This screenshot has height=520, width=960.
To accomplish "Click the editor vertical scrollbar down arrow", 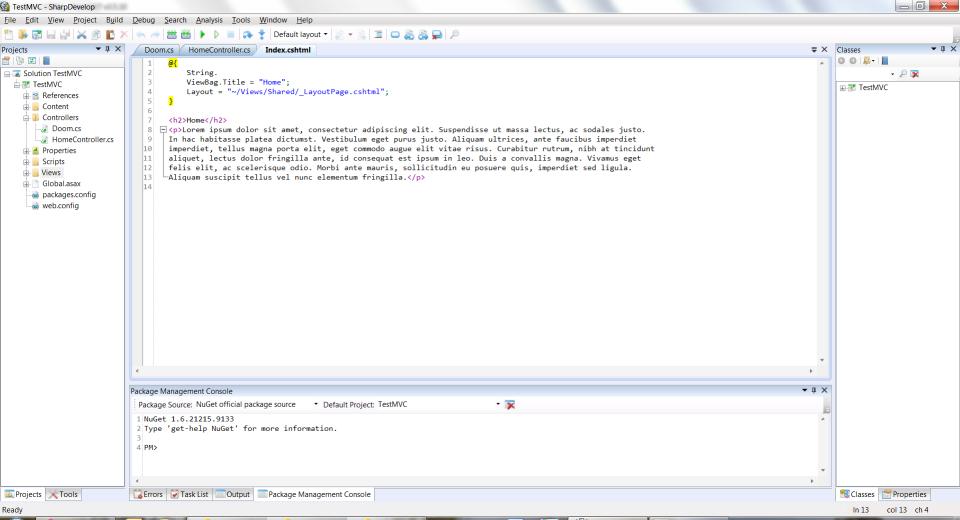I will pyautogui.click(x=822, y=360).
